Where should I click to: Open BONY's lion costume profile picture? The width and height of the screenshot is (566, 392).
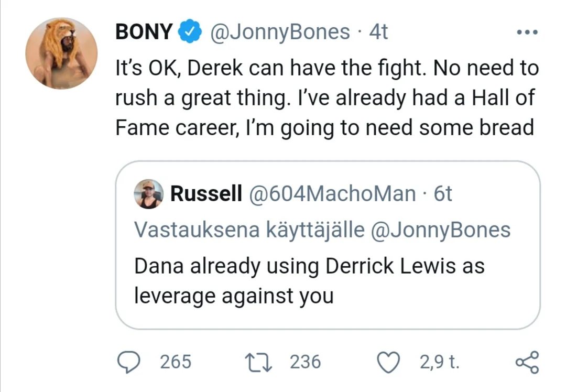(61, 53)
